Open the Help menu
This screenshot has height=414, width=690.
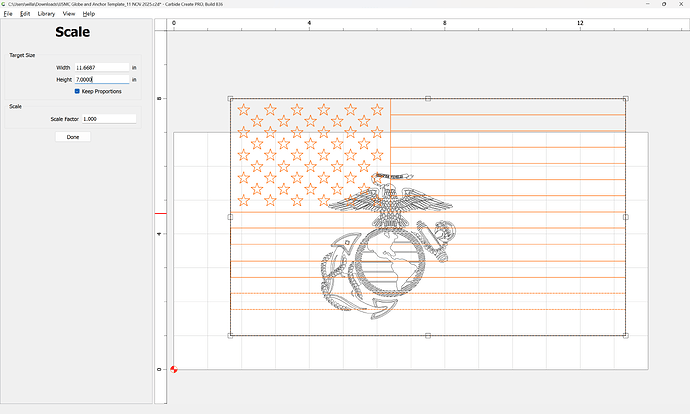(89, 14)
